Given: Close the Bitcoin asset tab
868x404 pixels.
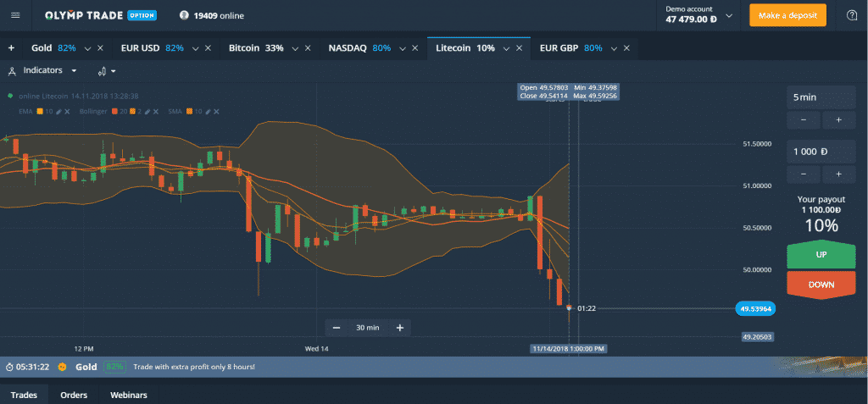Looking at the screenshot, I should tap(307, 48).
